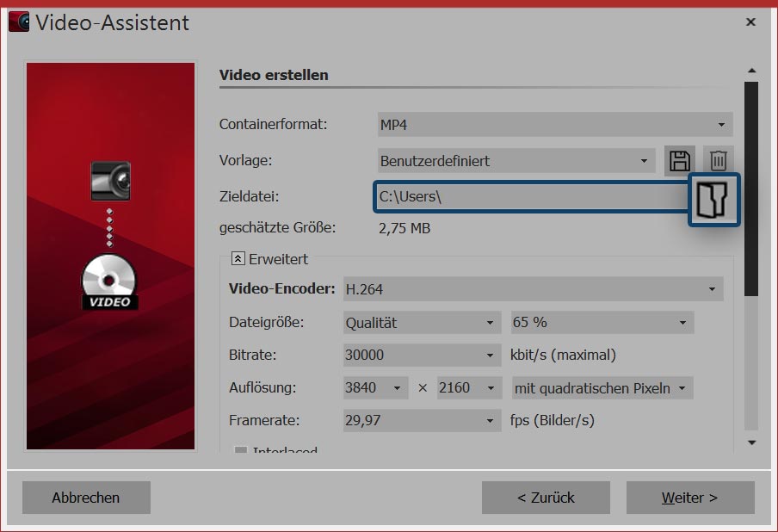Click the VIDEO disc icon in sidebar
The image size is (778, 532).
[109, 281]
